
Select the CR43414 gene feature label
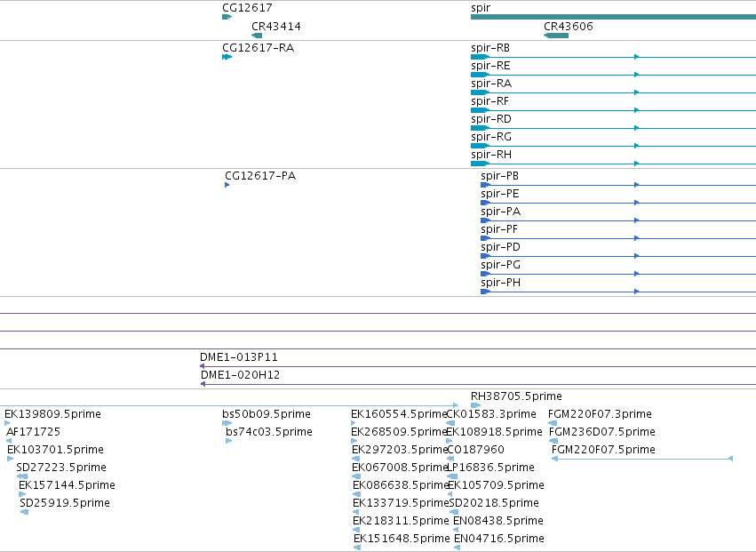275,27
